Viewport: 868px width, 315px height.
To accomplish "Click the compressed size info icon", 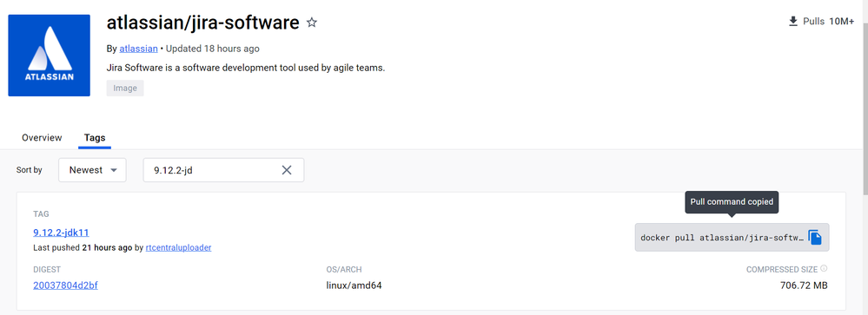I will (824, 269).
